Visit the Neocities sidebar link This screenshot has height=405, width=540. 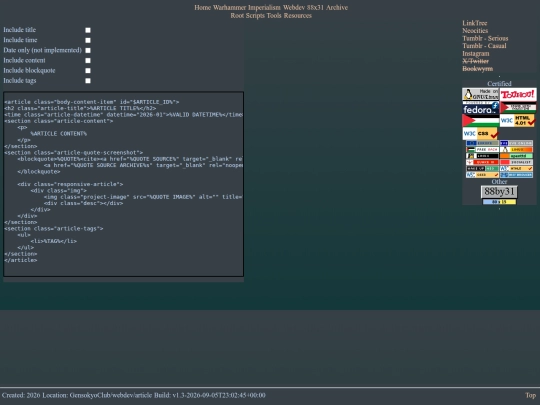point(475,31)
